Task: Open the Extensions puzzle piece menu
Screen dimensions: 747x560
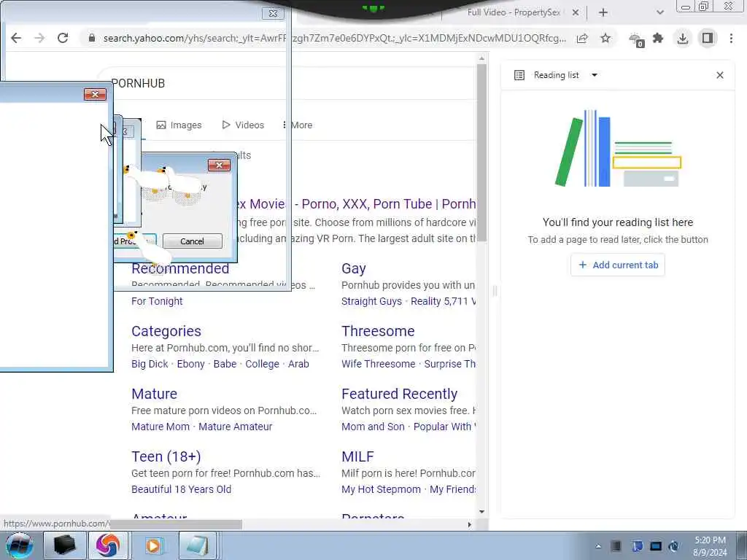Action: 658,38
